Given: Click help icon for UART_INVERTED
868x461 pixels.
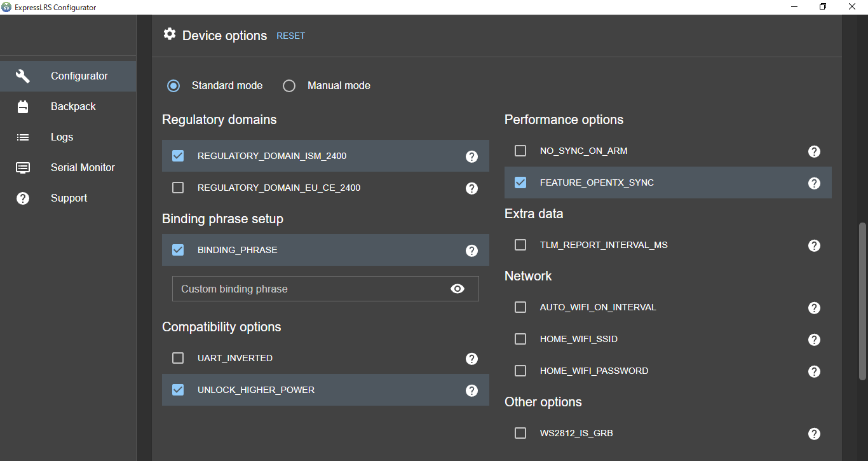Looking at the screenshot, I should click(471, 359).
